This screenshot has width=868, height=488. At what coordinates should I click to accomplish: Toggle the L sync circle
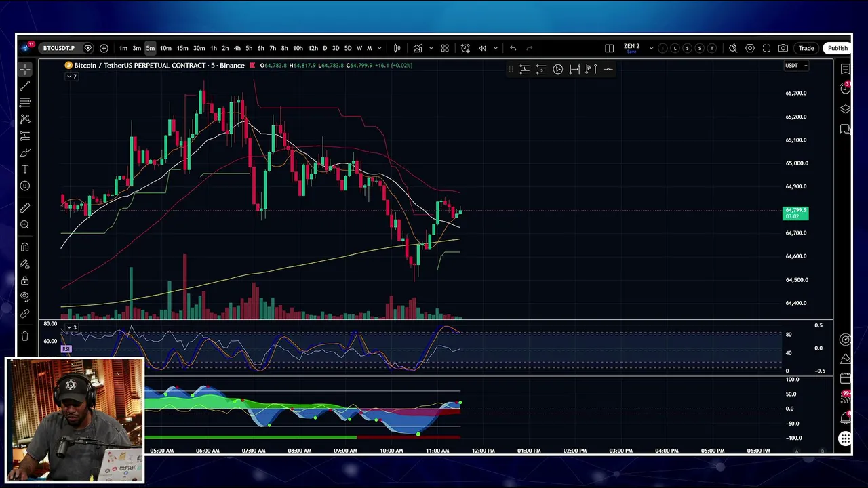[675, 48]
